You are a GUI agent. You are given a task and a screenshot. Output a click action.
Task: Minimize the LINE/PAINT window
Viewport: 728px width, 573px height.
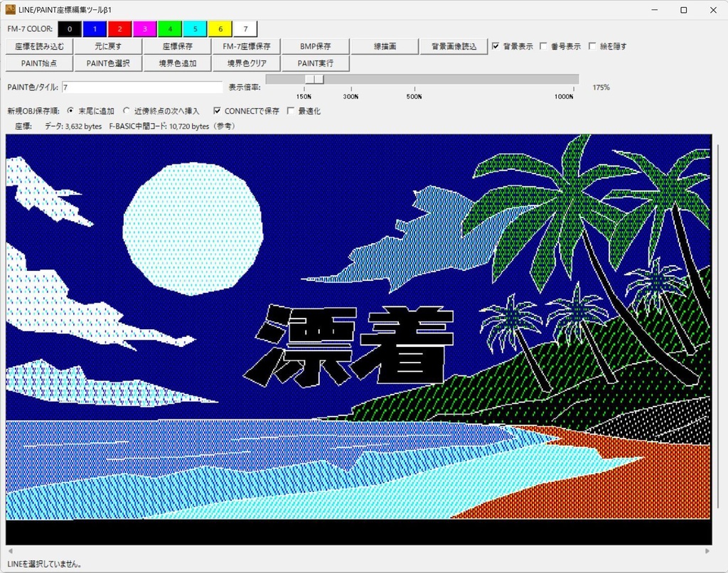click(654, 10)
